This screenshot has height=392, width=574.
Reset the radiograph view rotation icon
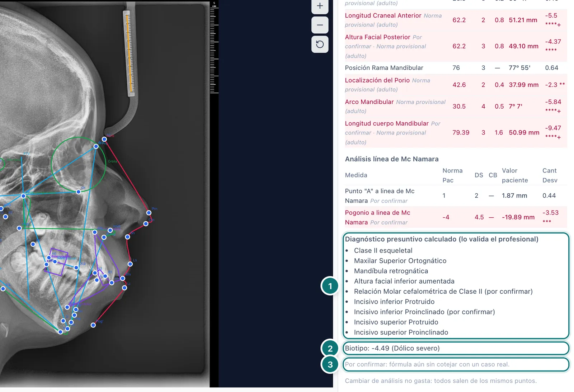pos(320,44)
